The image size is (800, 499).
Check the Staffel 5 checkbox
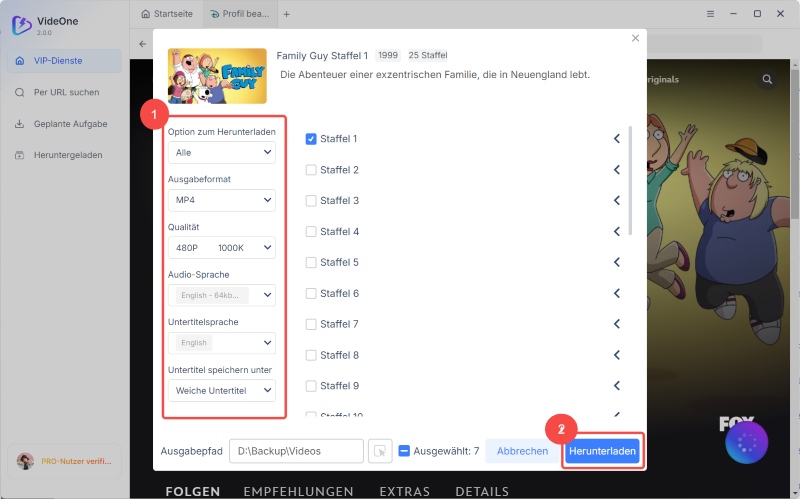point(311,262)
